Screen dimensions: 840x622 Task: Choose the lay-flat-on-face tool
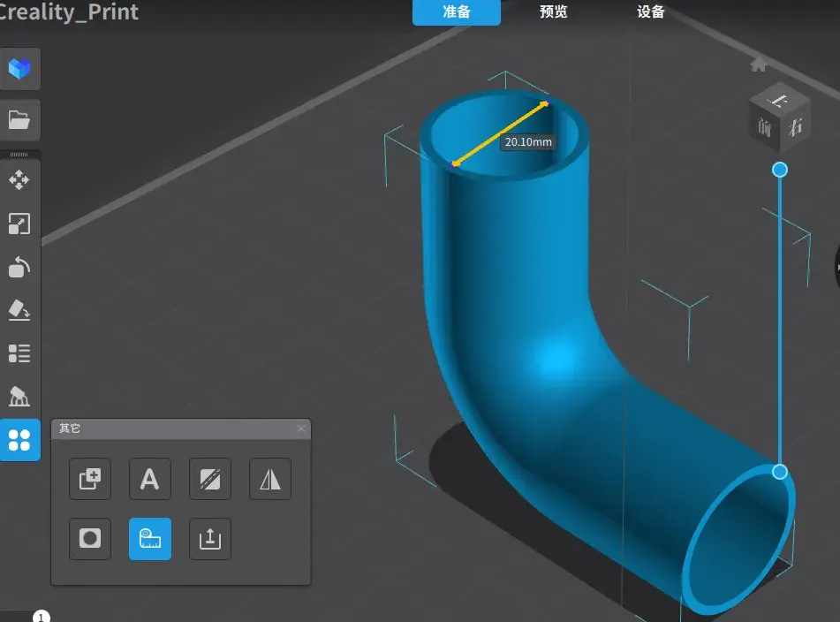pos(19,310)
